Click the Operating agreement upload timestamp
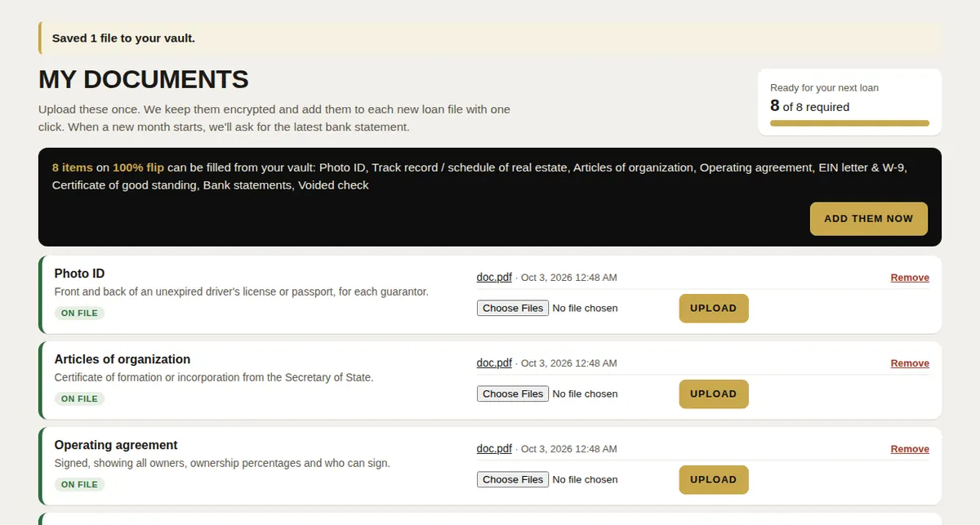This screenshot has width=980, height=525. [x=569, y=449]
